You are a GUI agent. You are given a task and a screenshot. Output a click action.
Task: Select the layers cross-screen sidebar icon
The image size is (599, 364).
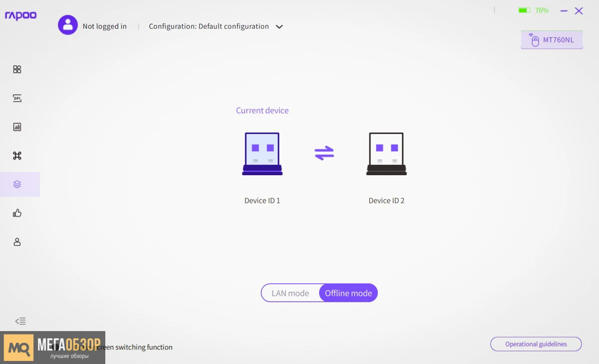(x=17, y=184)
